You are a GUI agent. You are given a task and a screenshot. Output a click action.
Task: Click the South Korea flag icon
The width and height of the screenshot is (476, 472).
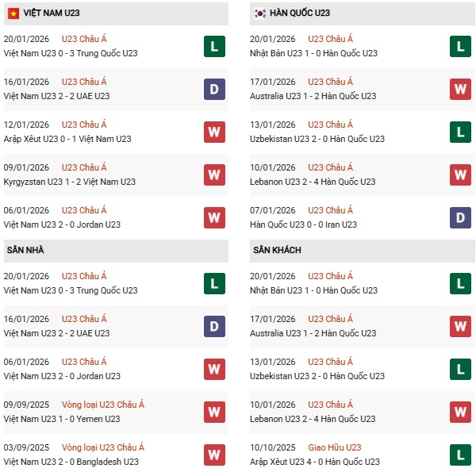[259, 13]
